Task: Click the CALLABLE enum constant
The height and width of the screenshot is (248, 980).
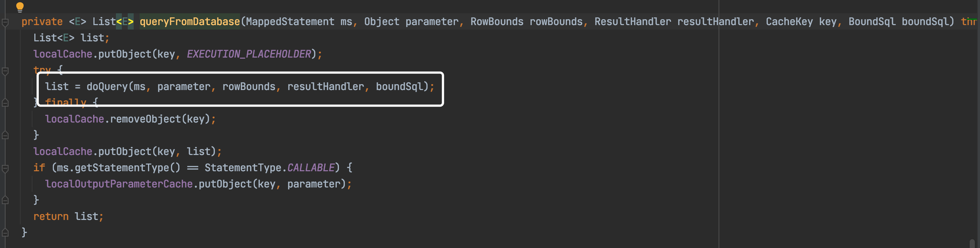Action: click(311, 168)
